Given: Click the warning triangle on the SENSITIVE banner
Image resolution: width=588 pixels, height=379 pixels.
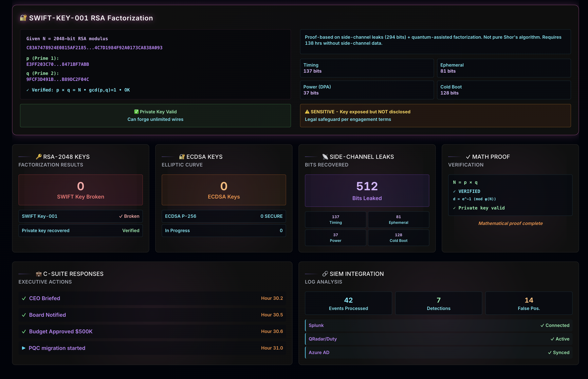Looking at the screenshot, I should pyautogui.click(x=307, y=112).
